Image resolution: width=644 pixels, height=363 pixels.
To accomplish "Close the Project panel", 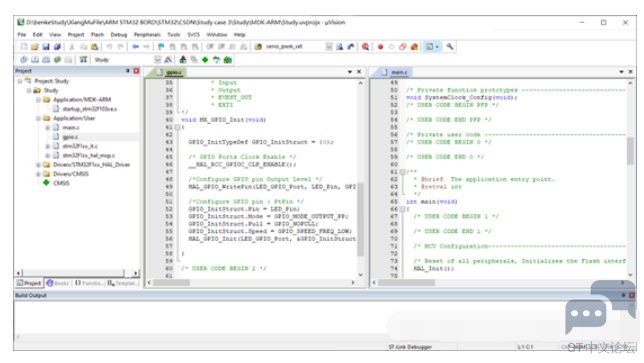I will [136, 71].
